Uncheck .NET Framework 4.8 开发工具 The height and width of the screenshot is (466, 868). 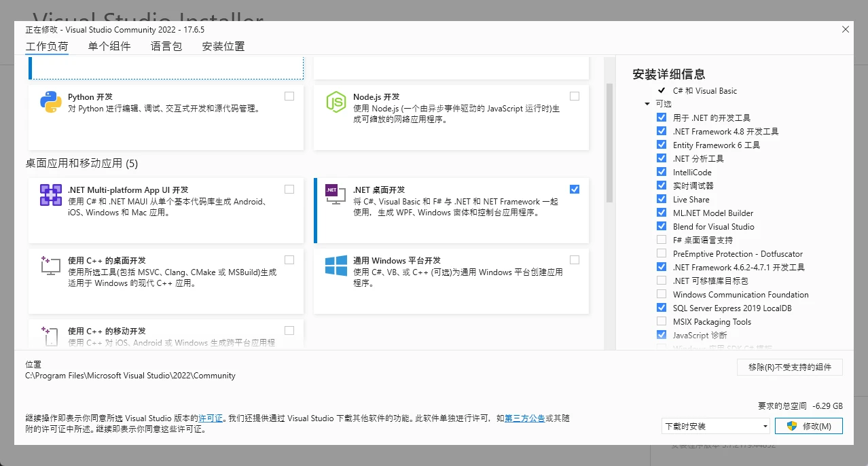tap(662, 131)
